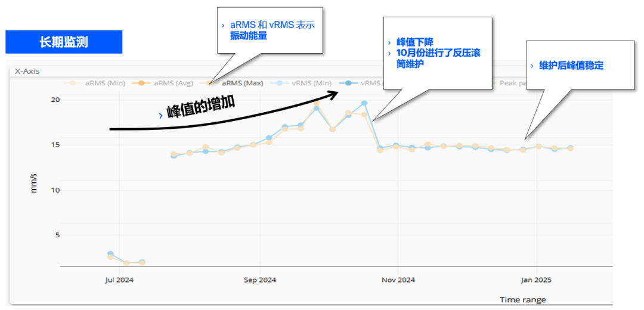Click the Sep 2024 axis label

260,280
